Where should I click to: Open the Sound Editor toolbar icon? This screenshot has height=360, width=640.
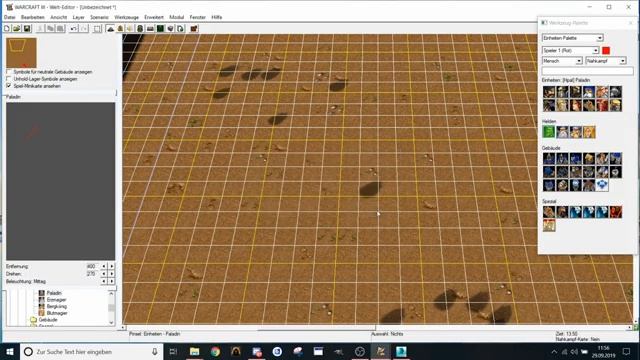click(x=130, y=29)
